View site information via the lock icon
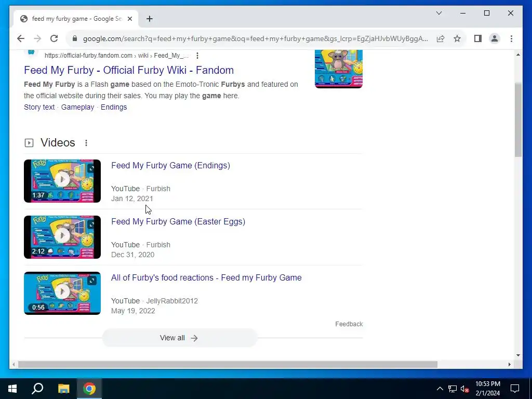Screen dimensions: 532x399 [x=75, y=38]
